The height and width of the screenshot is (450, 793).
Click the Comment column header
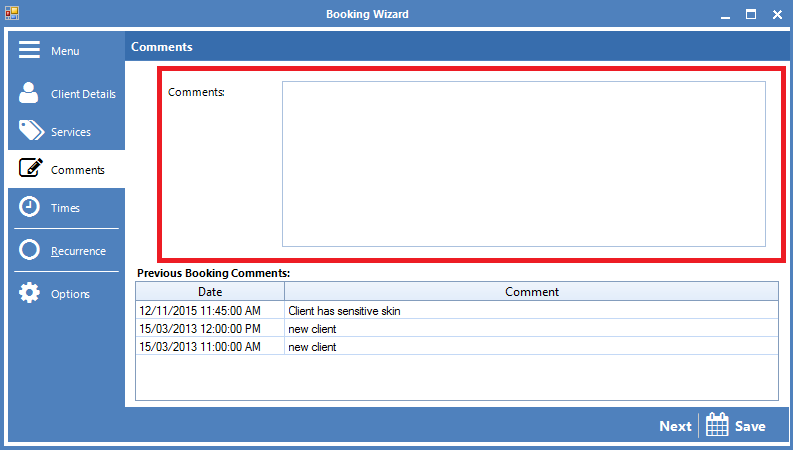point(531,292)
